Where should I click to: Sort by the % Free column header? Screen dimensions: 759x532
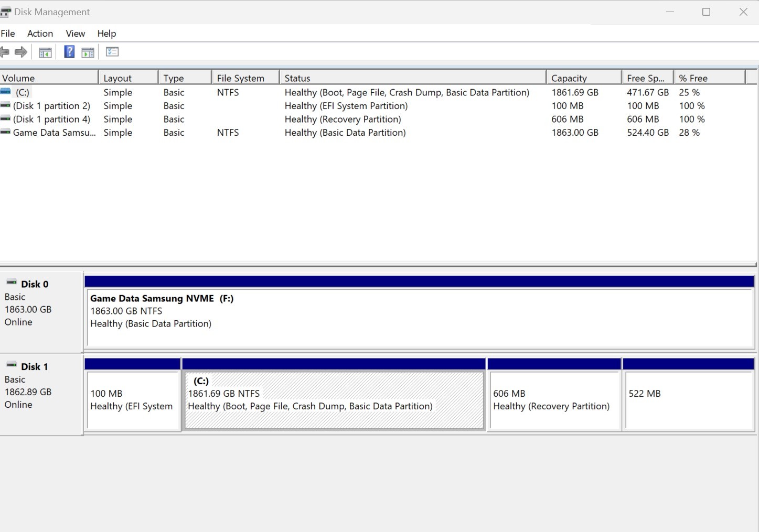710,78
